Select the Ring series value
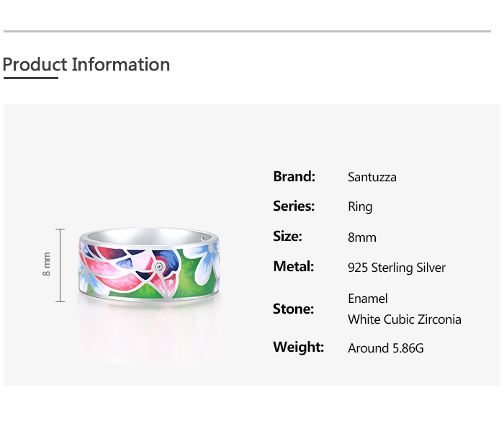This screenshot has width=504, height=423. click(x=360, y=207)
